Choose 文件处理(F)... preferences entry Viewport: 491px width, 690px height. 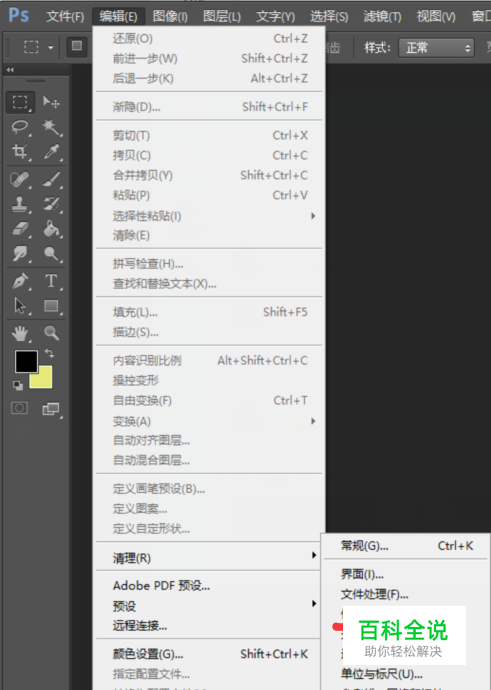pos(406,595)
